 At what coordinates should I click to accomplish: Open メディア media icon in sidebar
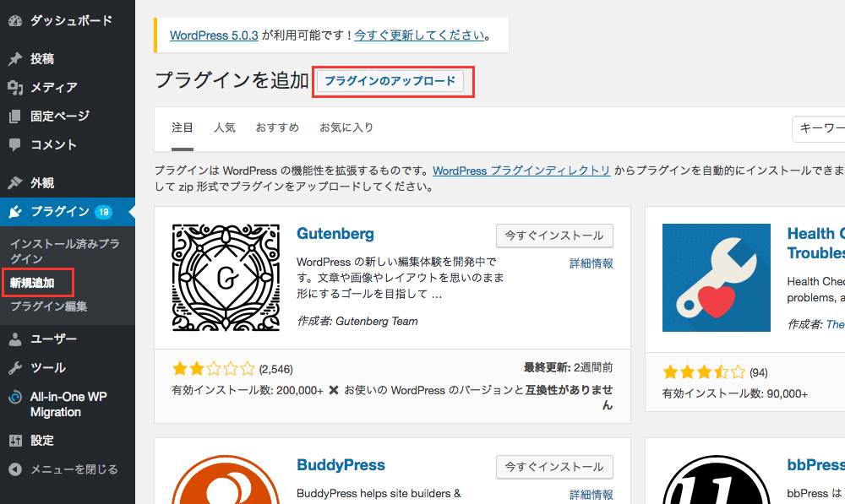(15, 87)
